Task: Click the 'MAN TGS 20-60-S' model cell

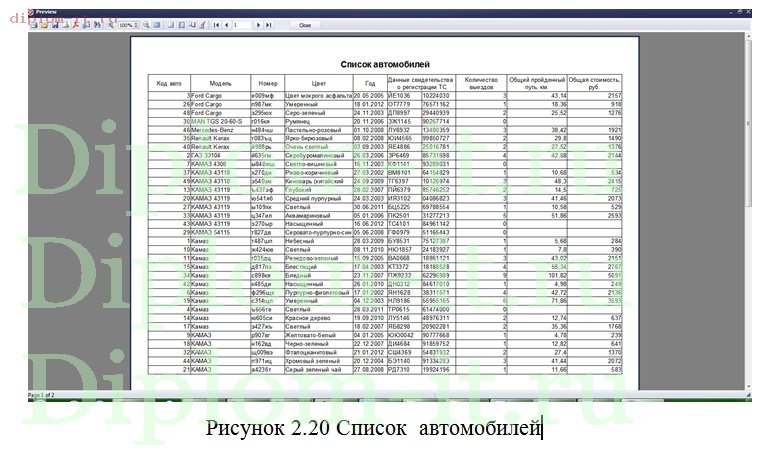Action: click(x=220, y=121)
